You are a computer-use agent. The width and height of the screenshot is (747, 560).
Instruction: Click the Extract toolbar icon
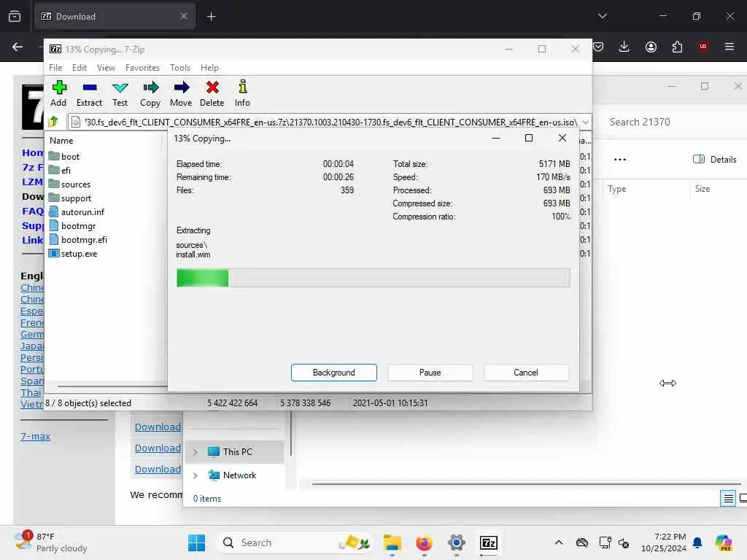89,93
